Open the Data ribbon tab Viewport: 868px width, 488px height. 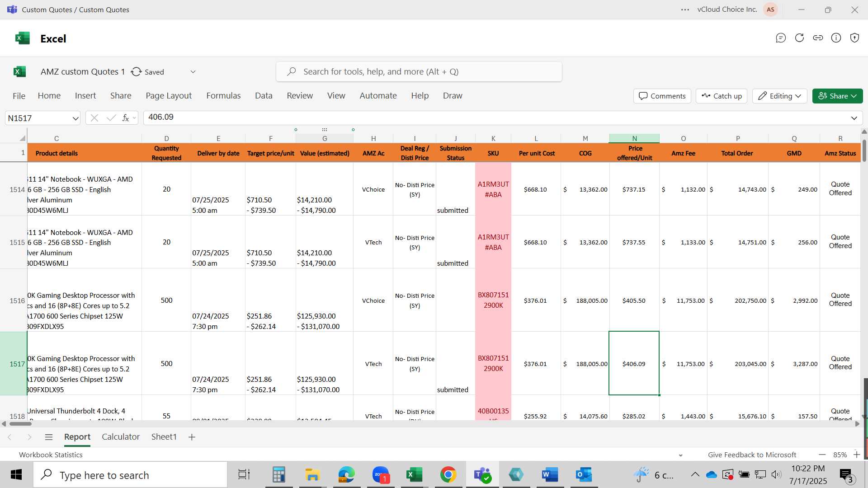pos(264,96)
